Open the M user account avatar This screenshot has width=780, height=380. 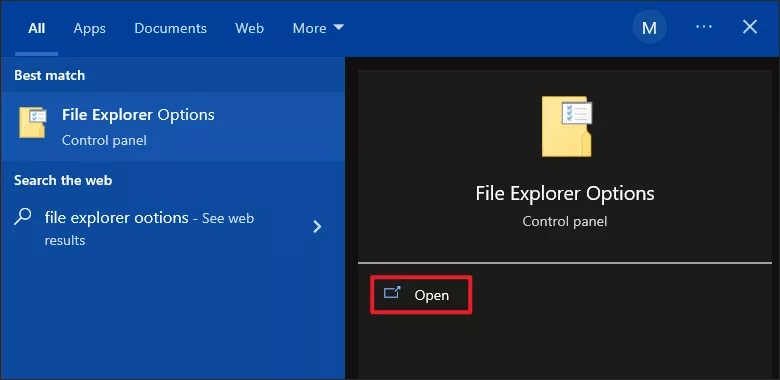(649, 27)
